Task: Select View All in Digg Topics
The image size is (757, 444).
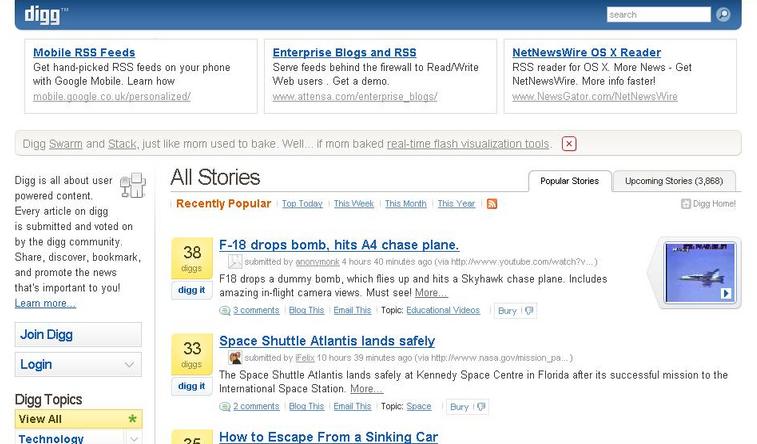Action: pos(78,419)
